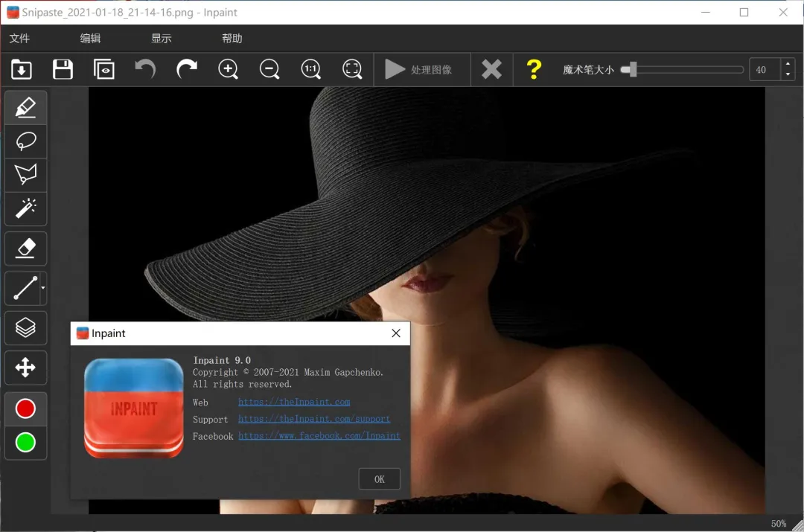Select the Lasso selection tool

[25, 141]
